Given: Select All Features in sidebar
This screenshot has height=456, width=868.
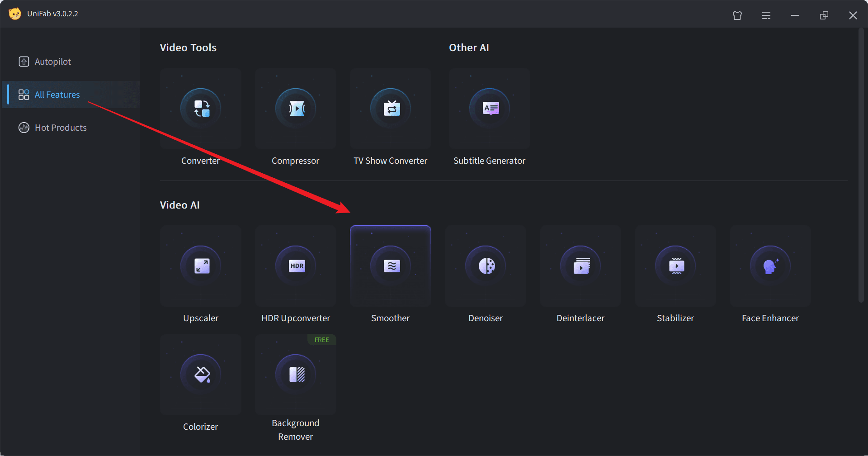Looking at the screenshot, I should [71, 95].
